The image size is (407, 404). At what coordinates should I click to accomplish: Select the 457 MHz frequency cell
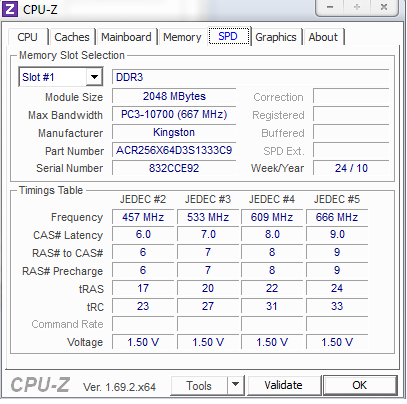[143, 217]
